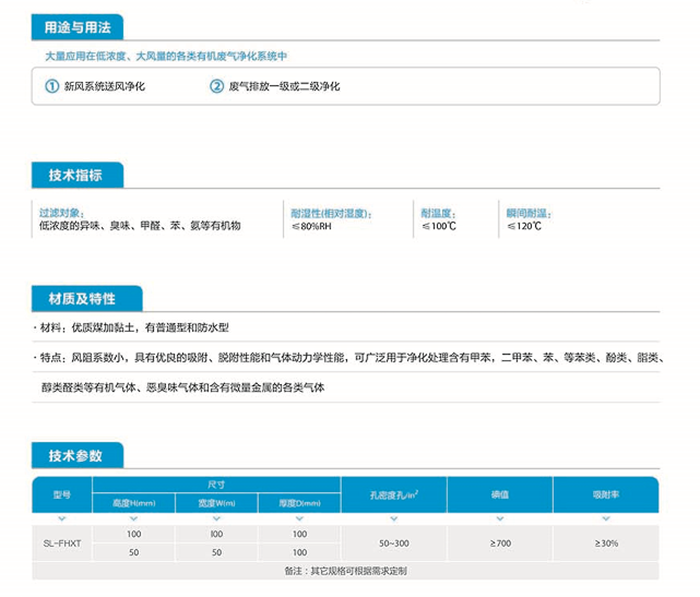700x597 pixels.
Task: Click the chevron arrow under 厚度D(mm) column
Action: (299, 519)
